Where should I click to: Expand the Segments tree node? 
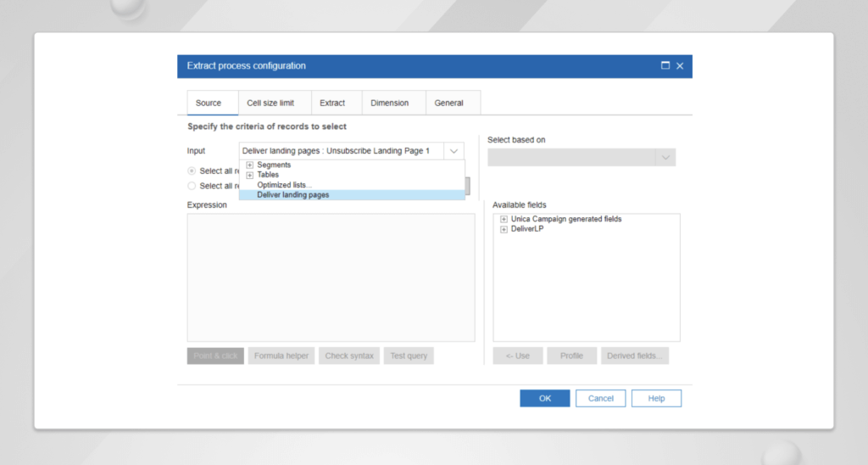(250, 165)
